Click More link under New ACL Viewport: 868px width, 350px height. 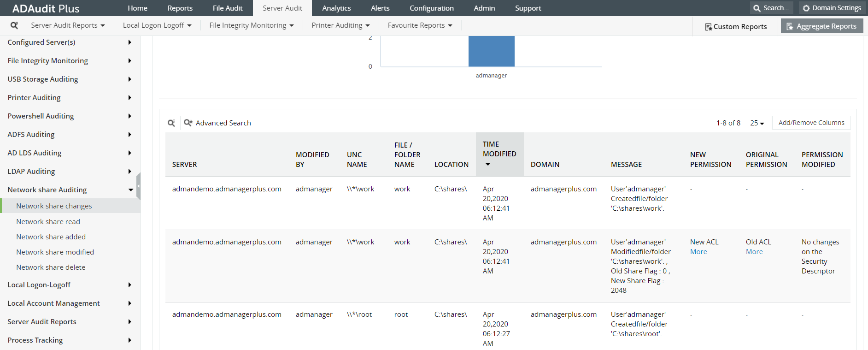pos(698,252)
